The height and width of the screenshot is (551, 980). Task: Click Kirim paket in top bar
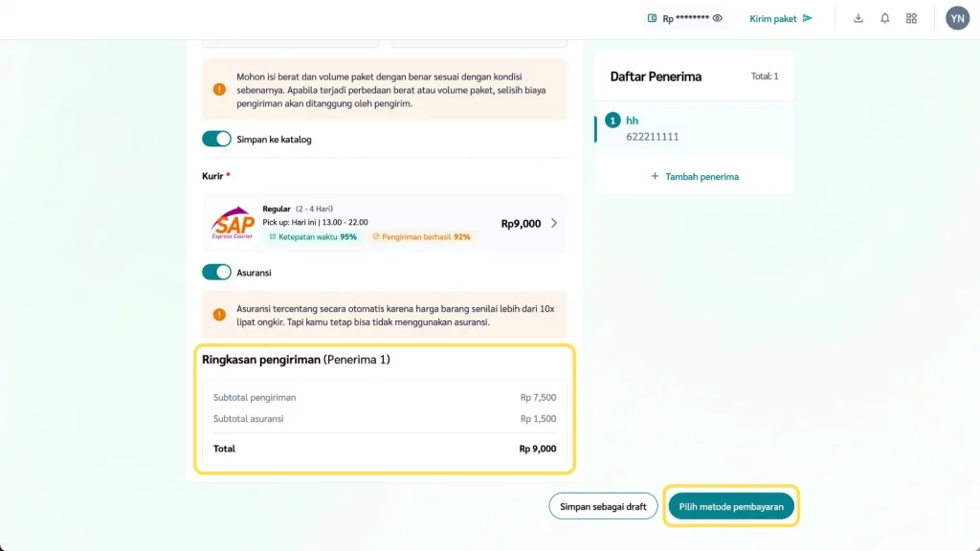click(773, 18)
